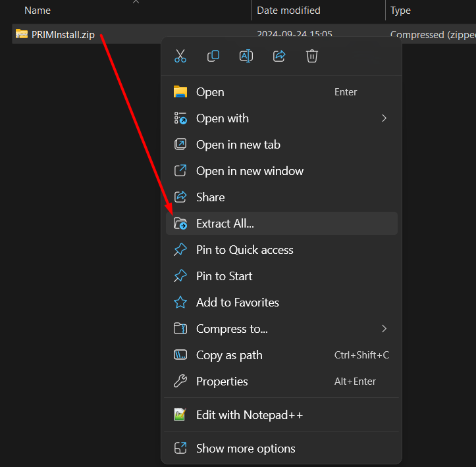Pin the file to Quick access

(x=244, y=250)
